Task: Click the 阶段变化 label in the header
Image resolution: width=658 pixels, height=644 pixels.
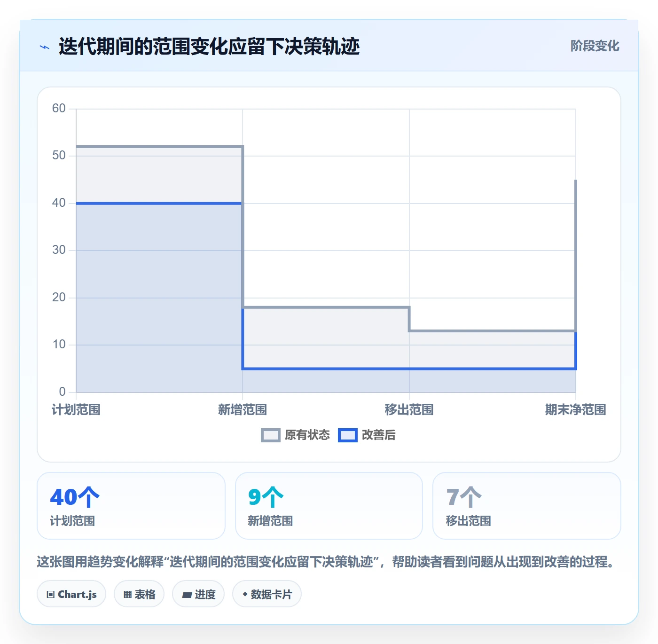Action: (x=595, y=46)
